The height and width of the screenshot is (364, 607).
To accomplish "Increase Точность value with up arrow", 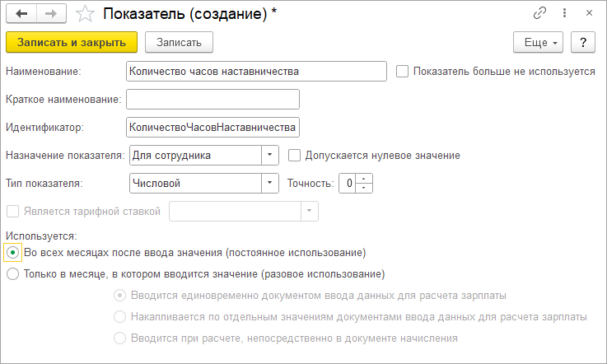I will point(363,179).
